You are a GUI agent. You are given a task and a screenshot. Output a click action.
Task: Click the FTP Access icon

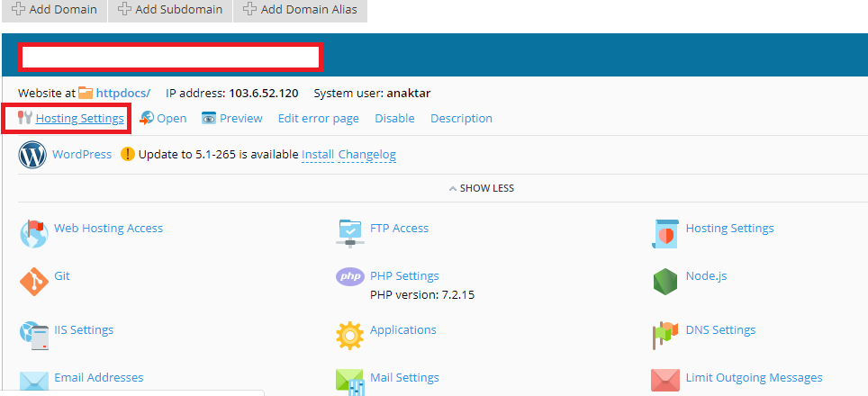[x=349, y=232]
